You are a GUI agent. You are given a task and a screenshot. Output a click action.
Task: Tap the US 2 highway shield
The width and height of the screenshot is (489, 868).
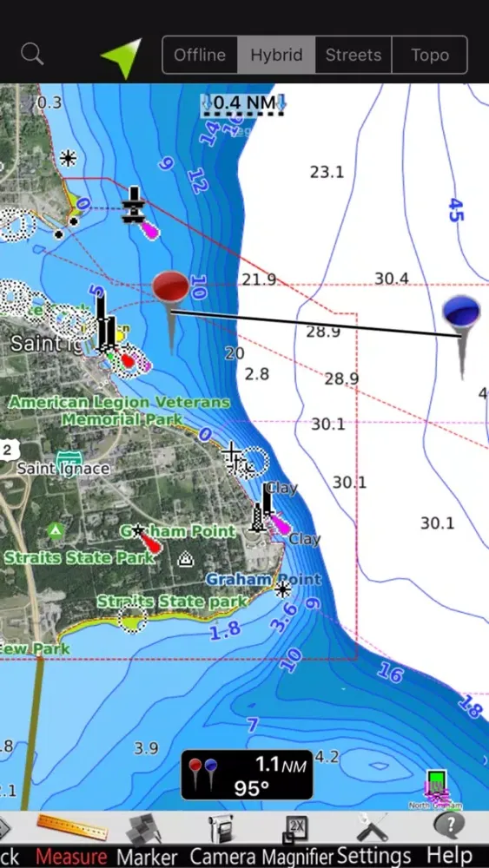(6, 450)
